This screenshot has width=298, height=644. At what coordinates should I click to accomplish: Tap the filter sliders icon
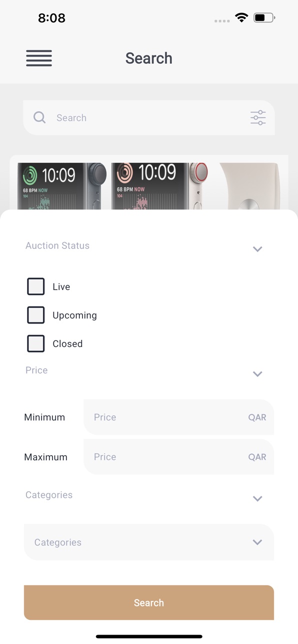[x=258, y=118]
